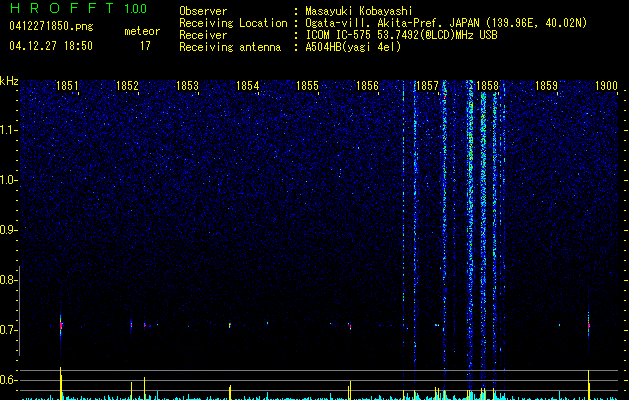Click the 1900 time axis label
629x400 pixels.
click(x=606, y=86)
